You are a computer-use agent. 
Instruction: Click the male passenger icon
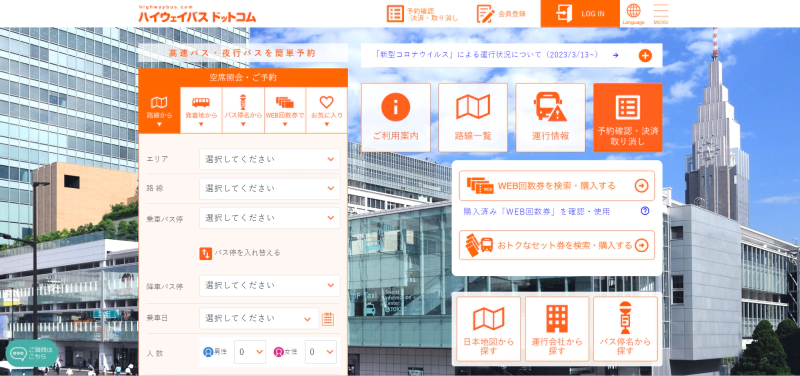click(208, 352)
